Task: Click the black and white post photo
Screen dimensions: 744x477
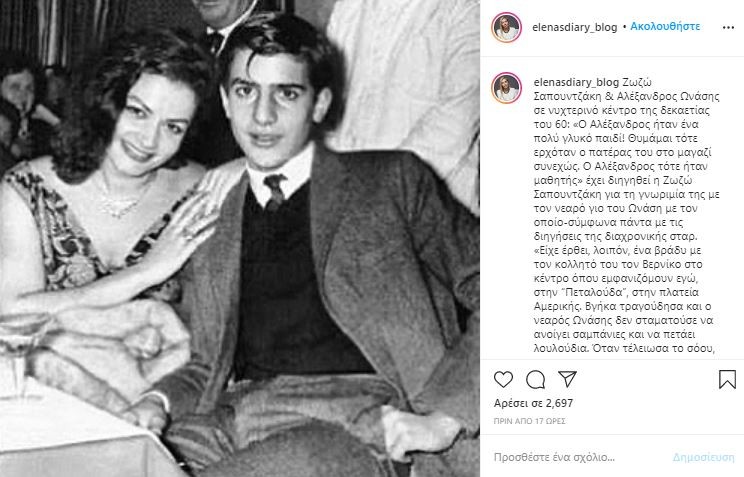Action: 240,238
